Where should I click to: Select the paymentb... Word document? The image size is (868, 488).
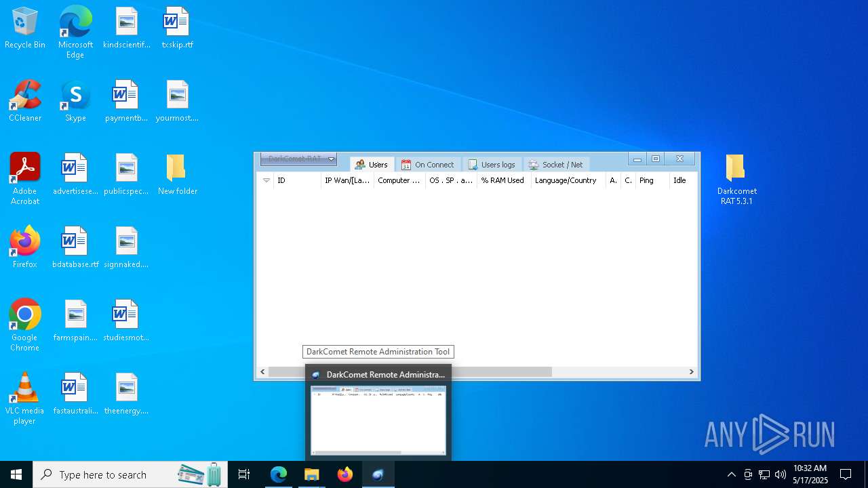point(127,102)
